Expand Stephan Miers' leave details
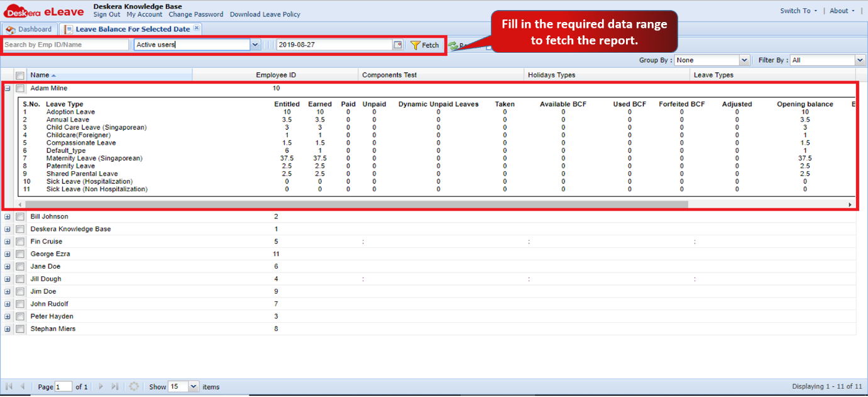 pyautogui.click(x=8, y=329)
